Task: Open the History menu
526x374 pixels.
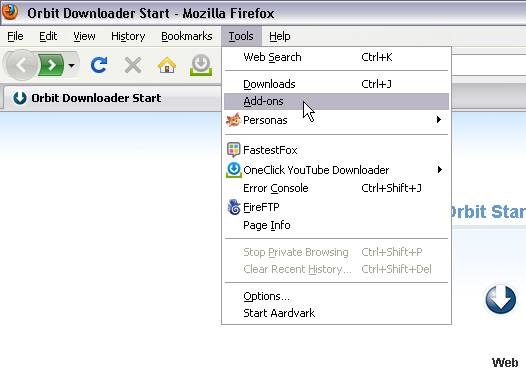Action: [128, 36]
